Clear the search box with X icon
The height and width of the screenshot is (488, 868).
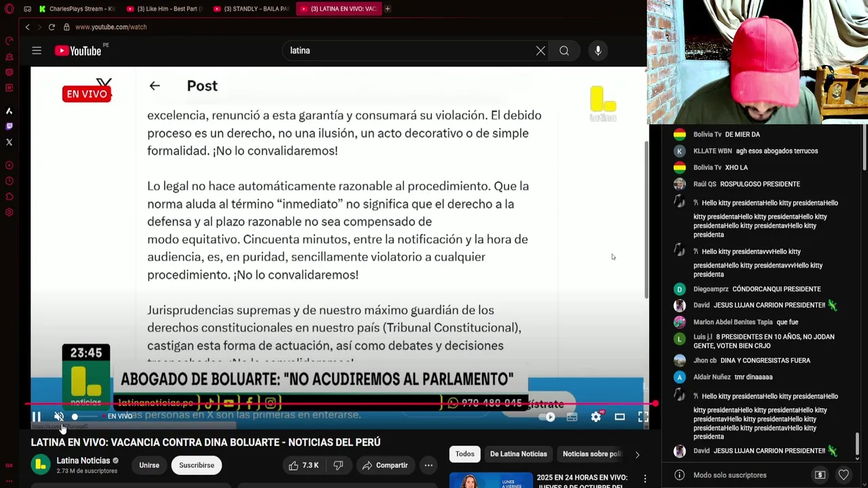click(540, 51)
